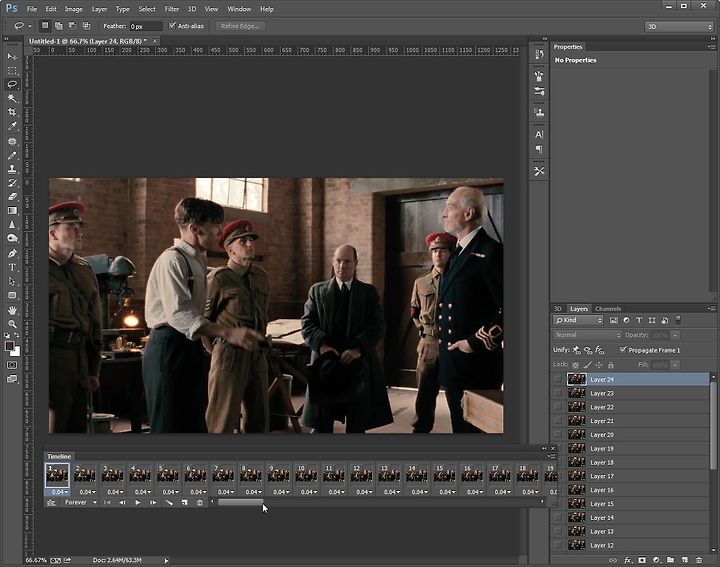
Task: Select the History Brush tool
Action: (x=12, y=183)
